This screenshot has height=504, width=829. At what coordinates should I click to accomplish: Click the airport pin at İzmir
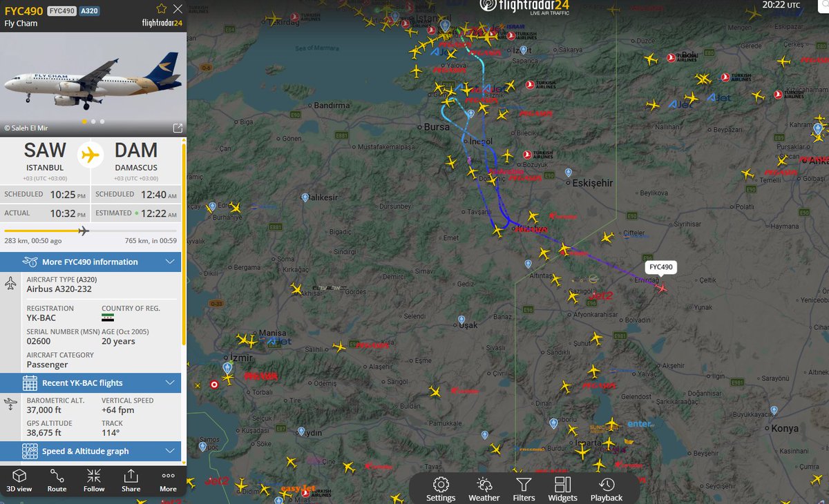click(227, 368)
